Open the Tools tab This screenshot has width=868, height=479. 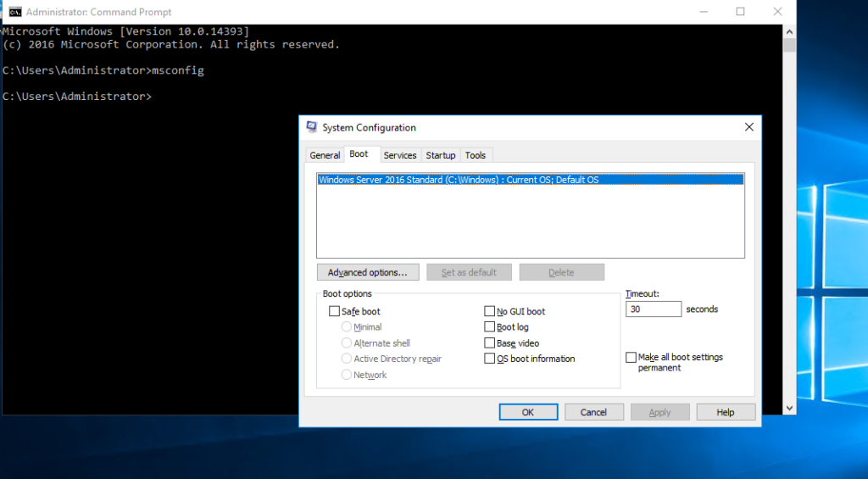point(475,155)
